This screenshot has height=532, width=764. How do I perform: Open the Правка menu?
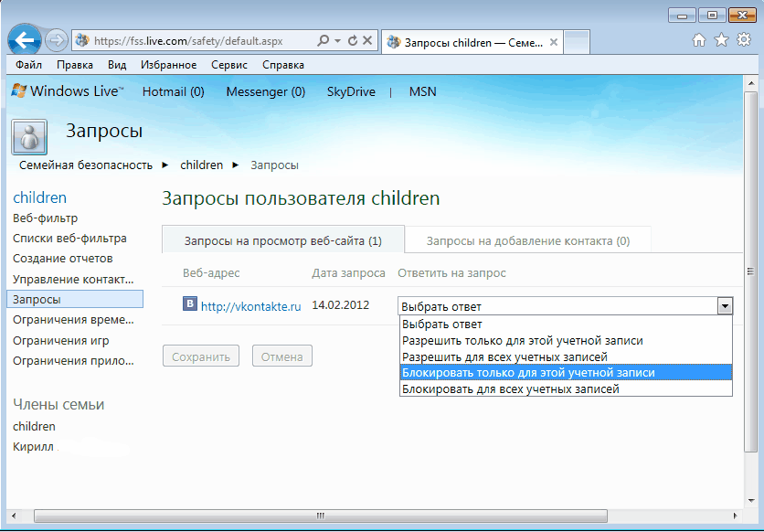(x=75, y=65)
